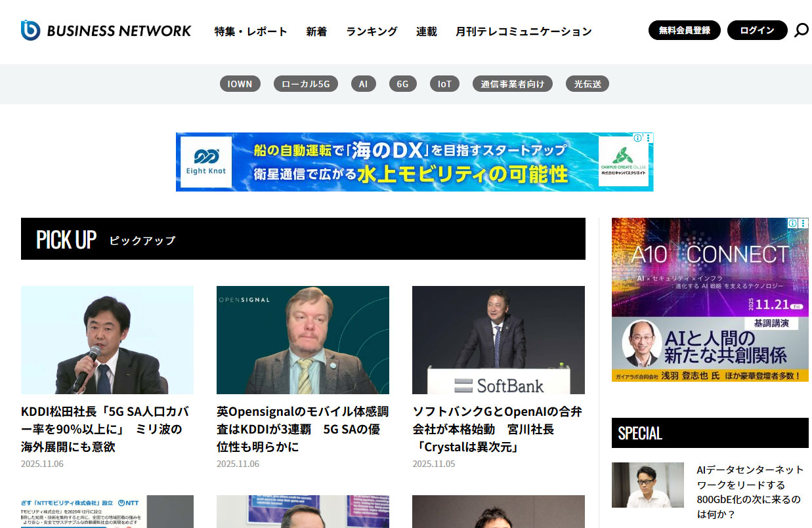
Task: Select the 光伝送 topic tag
Action: pos(587,83)
